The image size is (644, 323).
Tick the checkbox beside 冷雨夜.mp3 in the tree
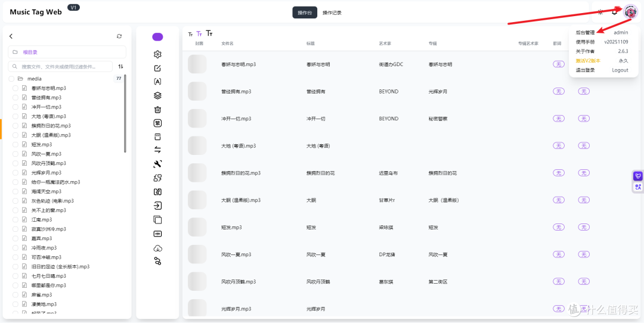15,248
